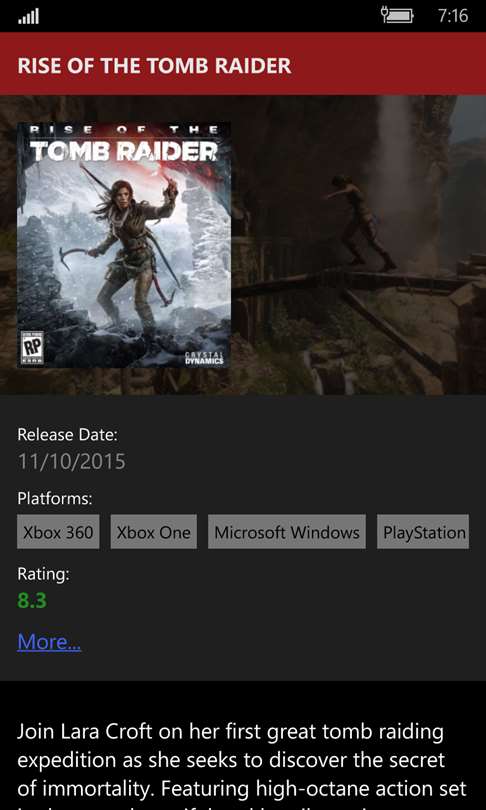Tap the Rise of the Tomb Raider header
This screenshot has width=486, height=810.
(154, 66)
